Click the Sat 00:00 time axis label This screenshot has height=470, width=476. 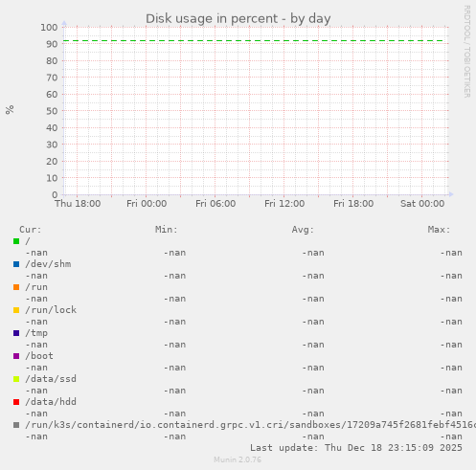tap(422, 204)
